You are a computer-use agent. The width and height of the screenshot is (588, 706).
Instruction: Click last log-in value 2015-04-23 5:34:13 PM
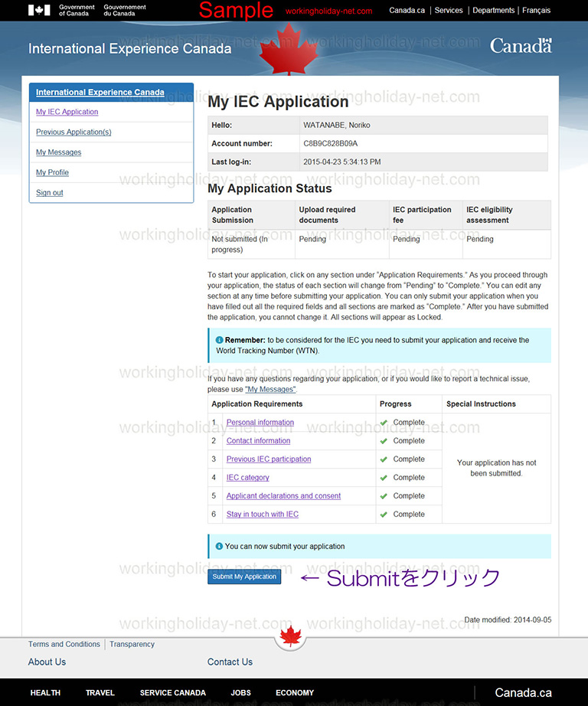[341, 162]
